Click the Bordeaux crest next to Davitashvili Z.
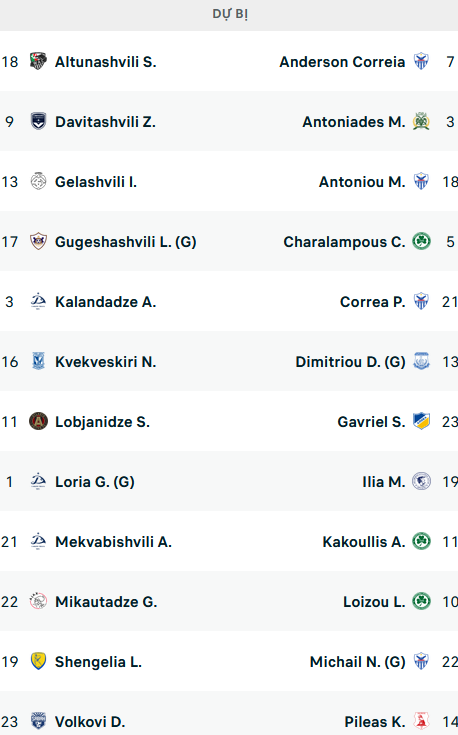 tap(38, 121)
